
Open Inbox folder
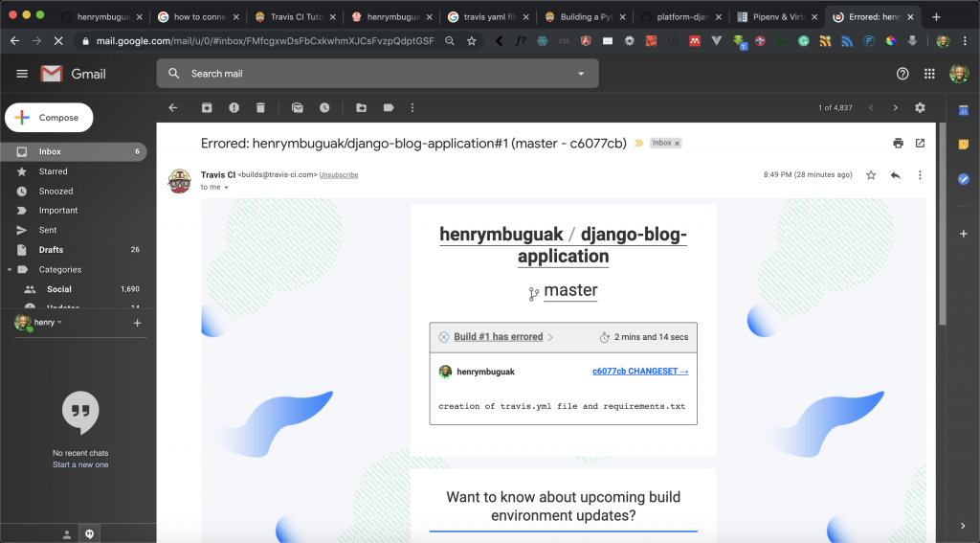(x=74, y=152)
